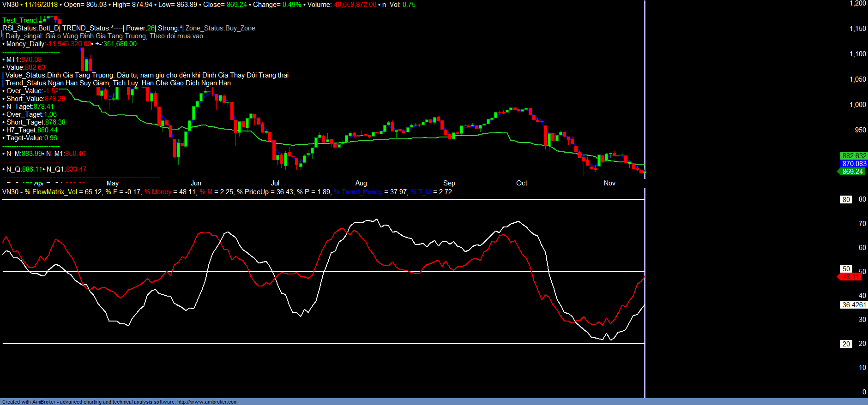Click the 1,000 price axis label
Viewport: 868px width, 405px height.
(857, 105)
